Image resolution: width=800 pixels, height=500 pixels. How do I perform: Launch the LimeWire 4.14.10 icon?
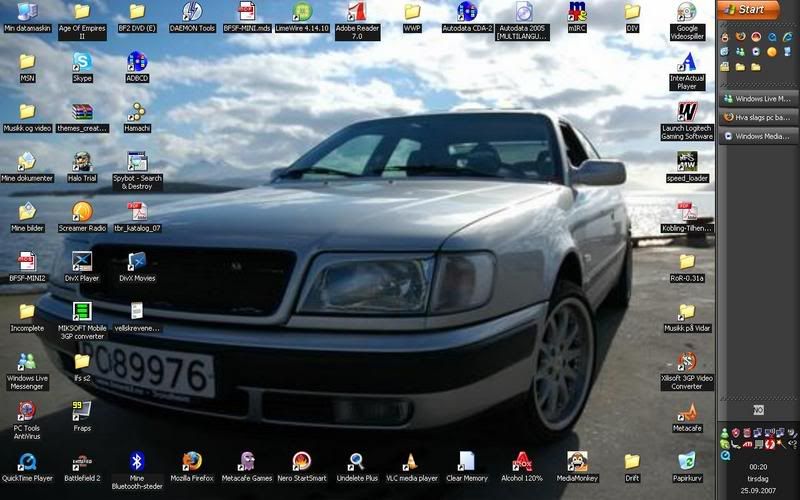[x=301, y=12]
